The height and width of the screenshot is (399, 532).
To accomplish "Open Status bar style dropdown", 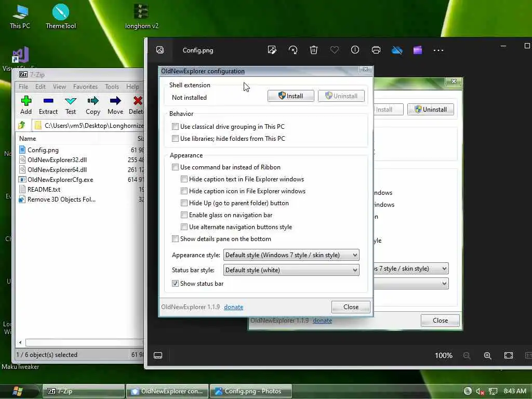I will point(291,270).
